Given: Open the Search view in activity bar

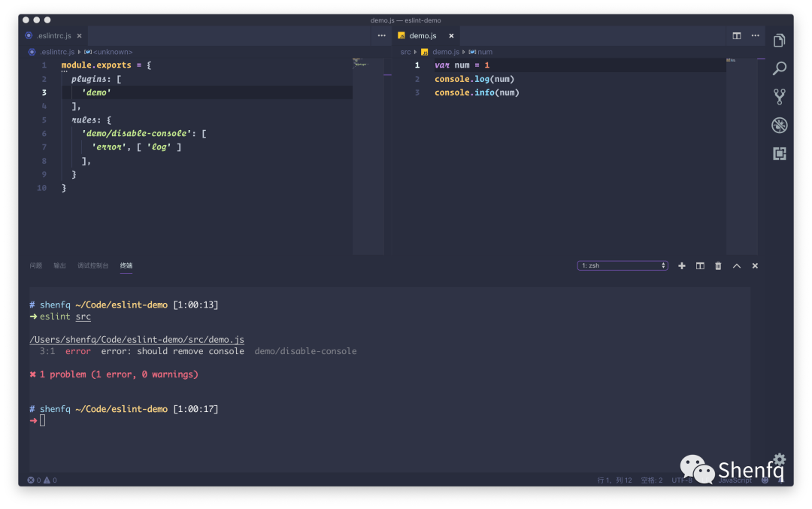Looking at the screenshot, I should click(x=779, y=68).
